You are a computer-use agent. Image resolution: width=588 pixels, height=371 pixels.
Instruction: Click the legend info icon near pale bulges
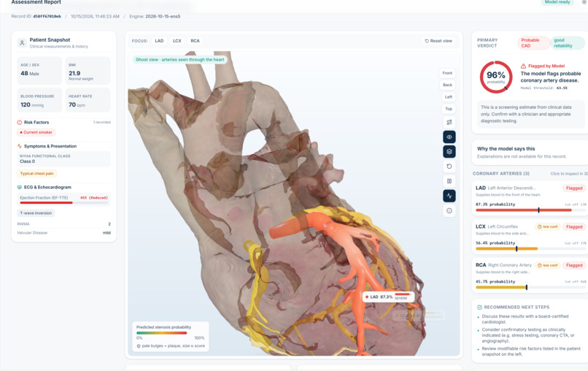139,346
